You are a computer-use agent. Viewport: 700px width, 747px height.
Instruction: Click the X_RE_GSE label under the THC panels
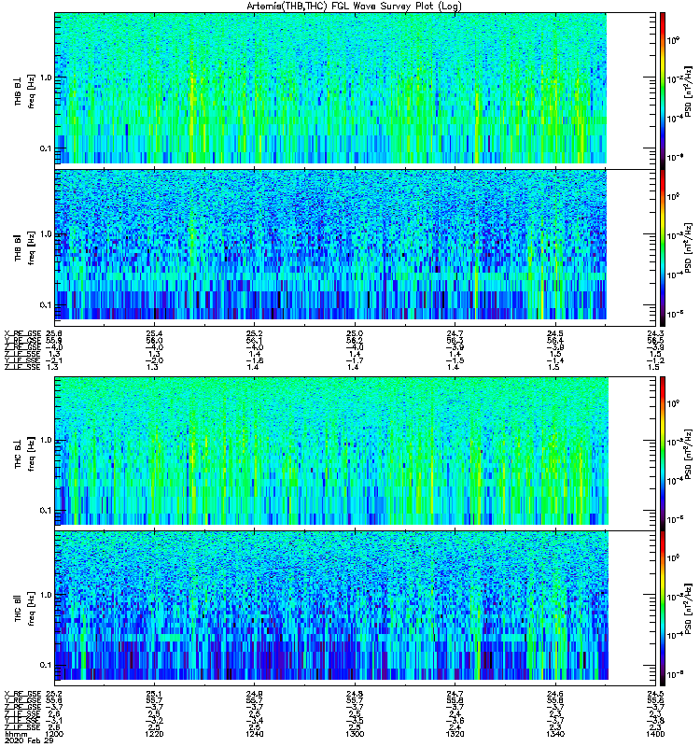point(22,694)
